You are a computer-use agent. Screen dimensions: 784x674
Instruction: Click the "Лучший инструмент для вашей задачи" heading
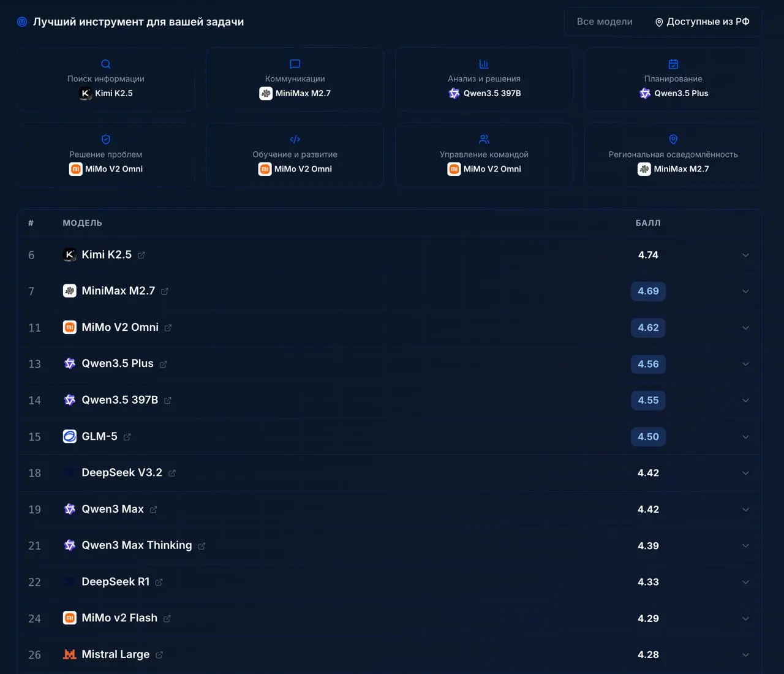click(x=138, y=22)
